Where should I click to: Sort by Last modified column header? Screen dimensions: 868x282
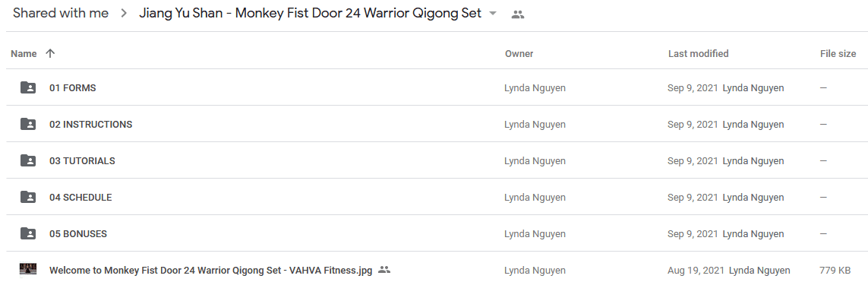pos(698,54)
